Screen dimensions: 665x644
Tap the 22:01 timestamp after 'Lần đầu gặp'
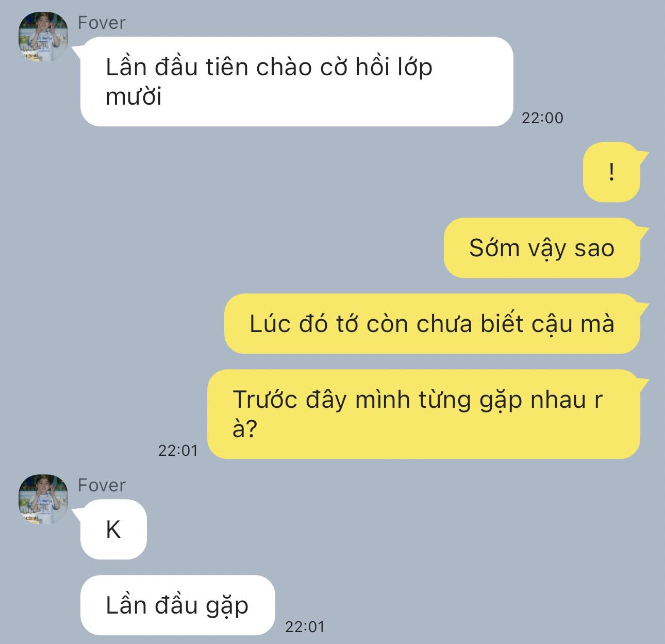[305, 627]
